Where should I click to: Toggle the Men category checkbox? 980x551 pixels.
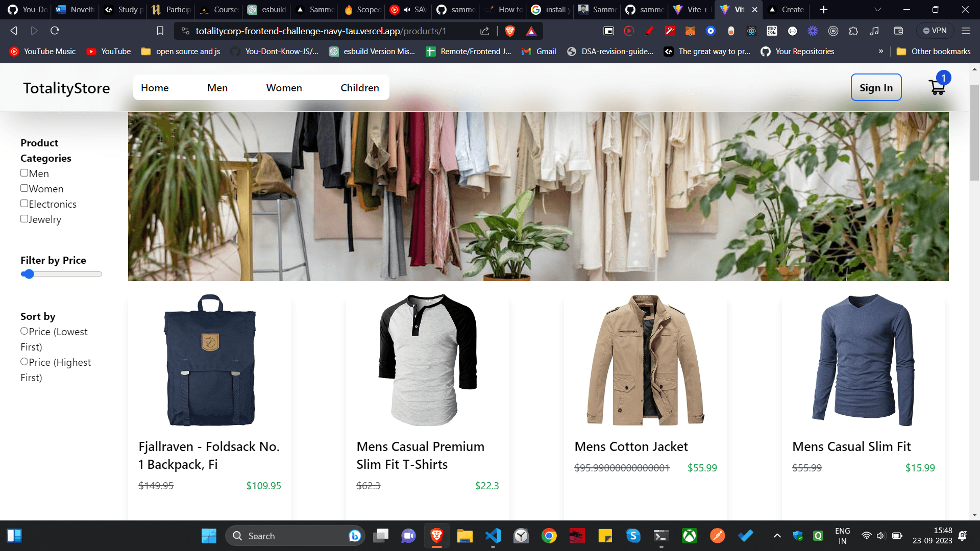pos(24,172)
